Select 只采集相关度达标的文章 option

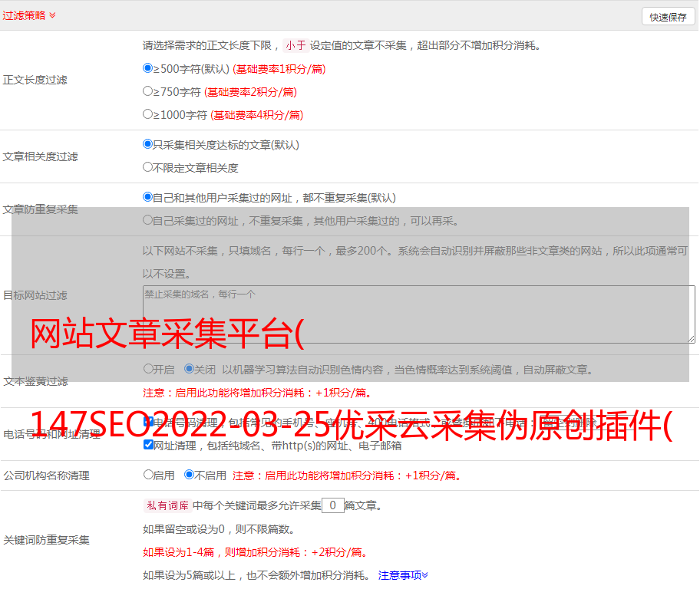pos(148,144)
